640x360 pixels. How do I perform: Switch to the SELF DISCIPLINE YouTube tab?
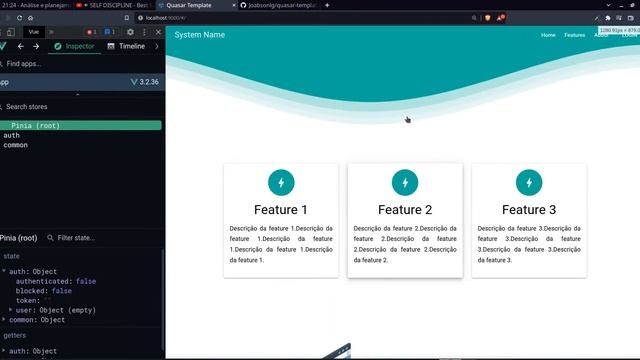[x=113, y=5]
